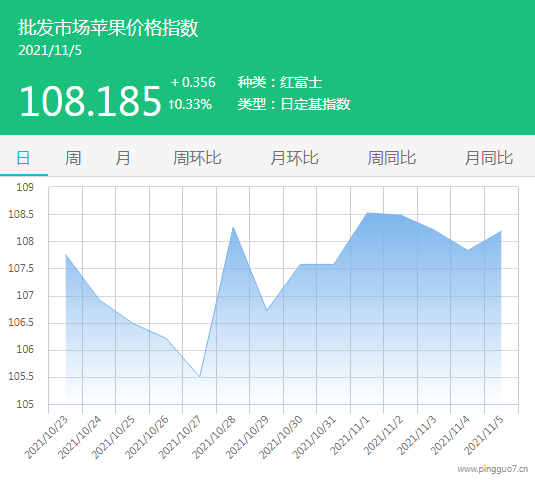Select the 日 daily tab
The image size is (535, 480).
(x=23, y=158)
